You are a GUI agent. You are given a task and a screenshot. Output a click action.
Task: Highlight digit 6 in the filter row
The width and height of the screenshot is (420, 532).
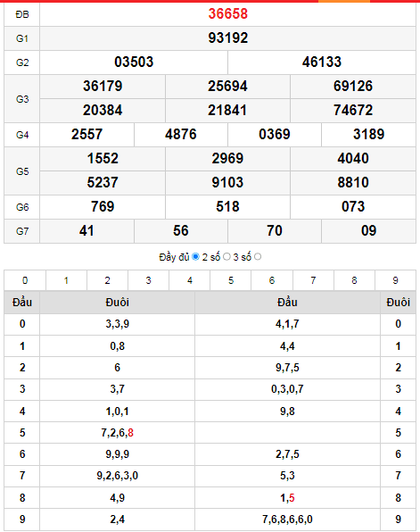tap(272, 280)
